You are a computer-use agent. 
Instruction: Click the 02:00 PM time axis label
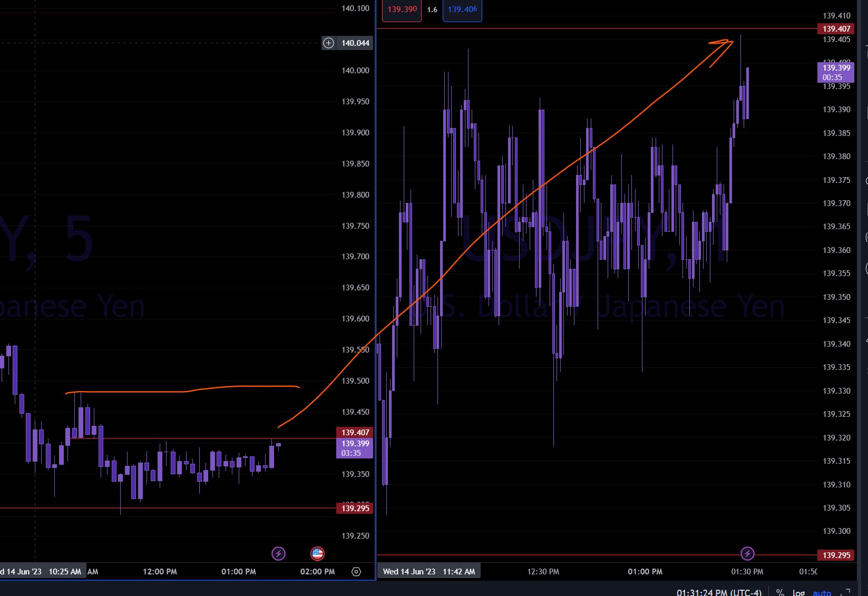(317, 572)
